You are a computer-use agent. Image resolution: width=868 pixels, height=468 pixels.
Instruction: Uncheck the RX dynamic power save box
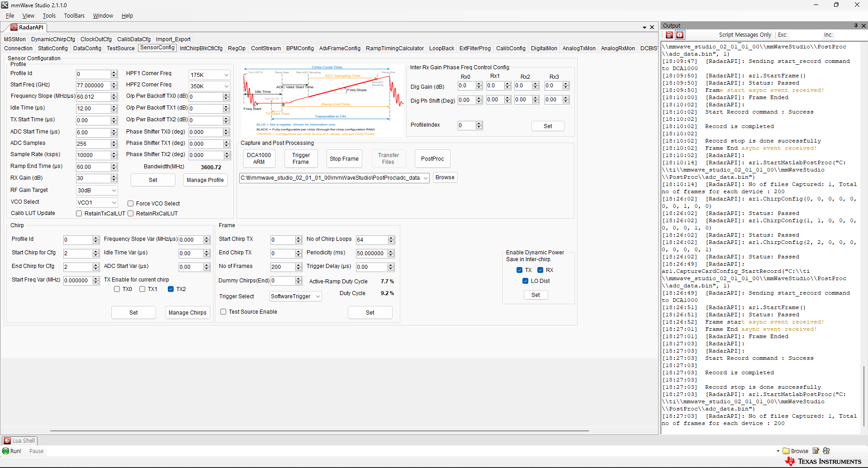(x=540, y=270)
